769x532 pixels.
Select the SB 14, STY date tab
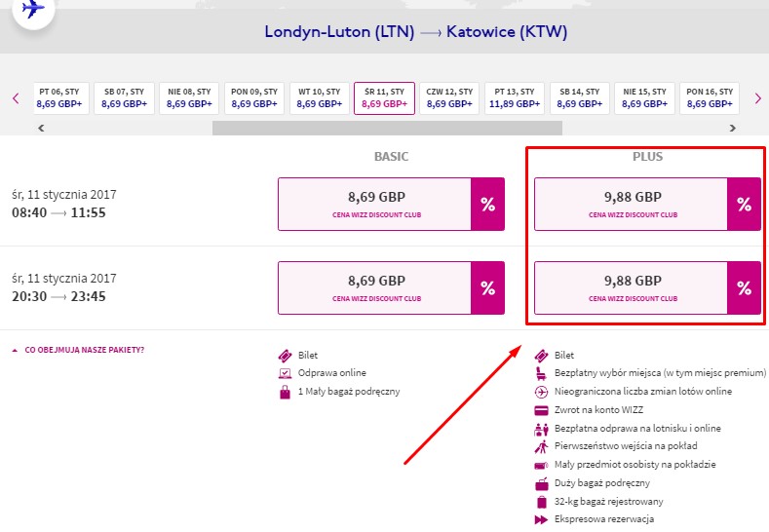(x=580, y=98)
